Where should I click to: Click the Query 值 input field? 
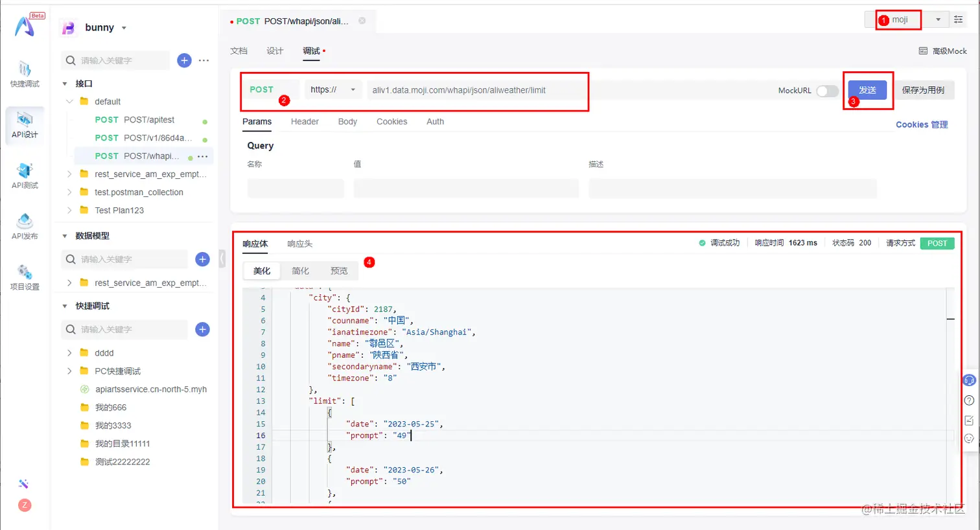pos(466,189)
